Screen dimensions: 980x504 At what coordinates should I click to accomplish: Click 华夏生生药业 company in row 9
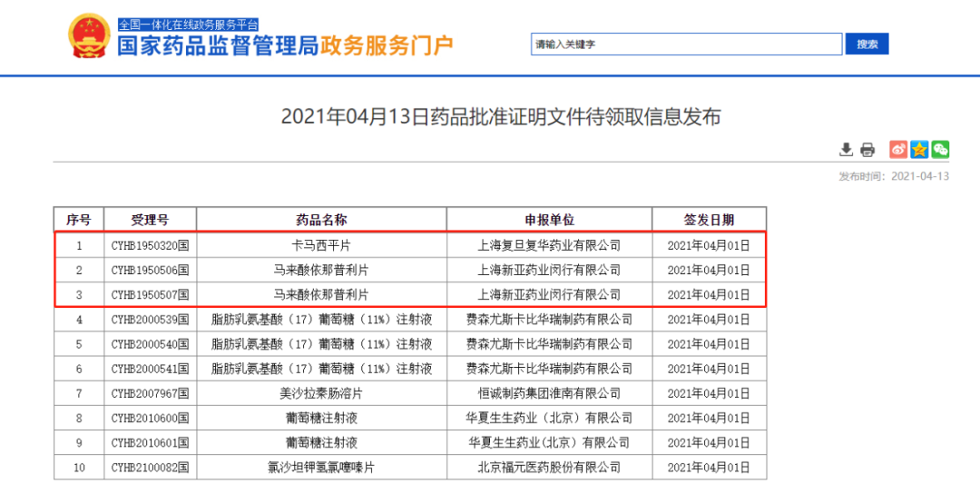549,443
